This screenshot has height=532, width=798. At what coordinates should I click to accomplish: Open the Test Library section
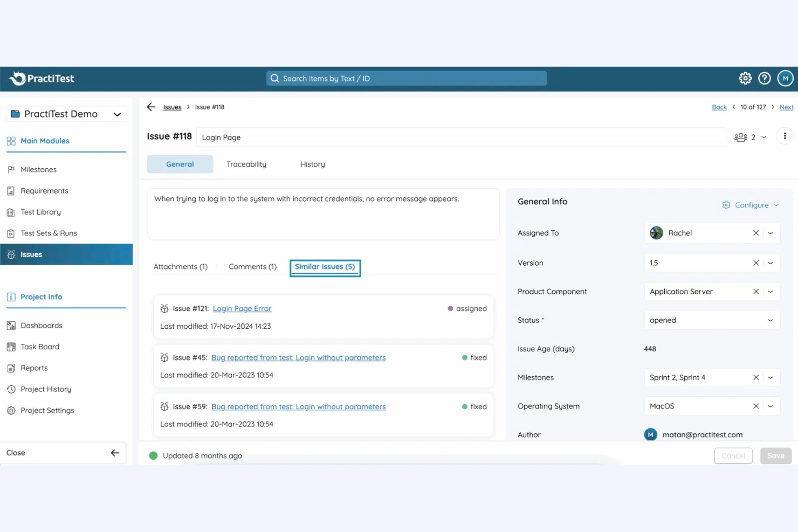tap(40, 212)
